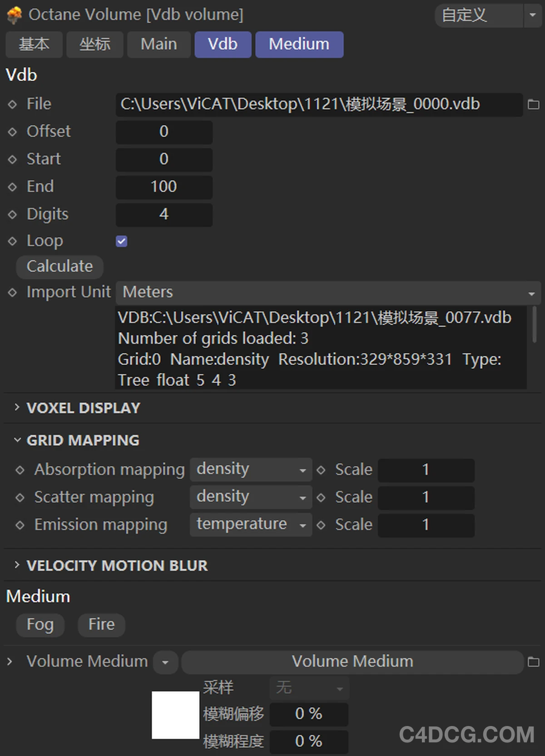This screenshot has height=756, width=545.
Task: Toggle Emission mapping keyframe diamond
Action: coord(20,526)
